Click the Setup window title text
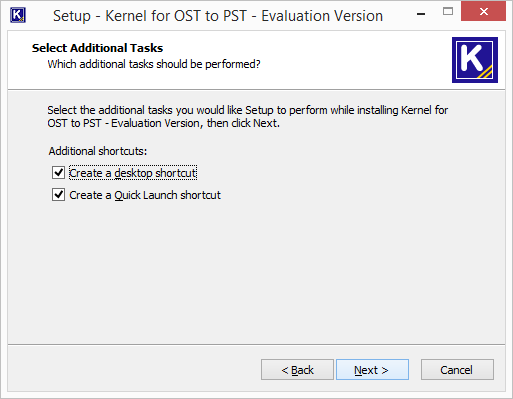The image size is (513, 399). click(218, 16)
